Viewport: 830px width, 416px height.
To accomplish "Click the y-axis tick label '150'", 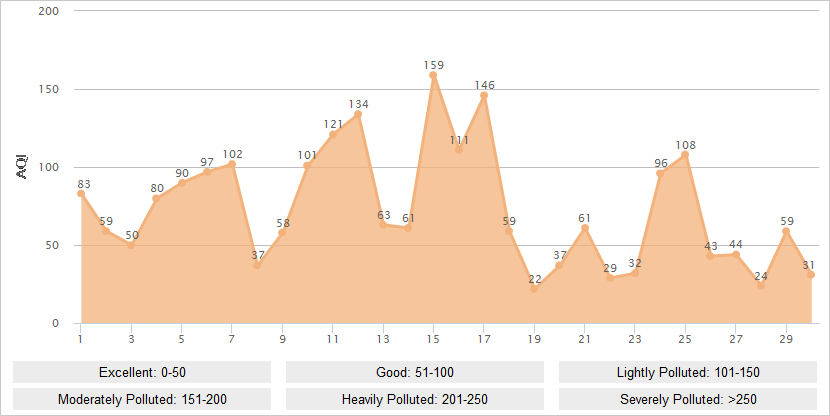I will (x=49, y=89).
